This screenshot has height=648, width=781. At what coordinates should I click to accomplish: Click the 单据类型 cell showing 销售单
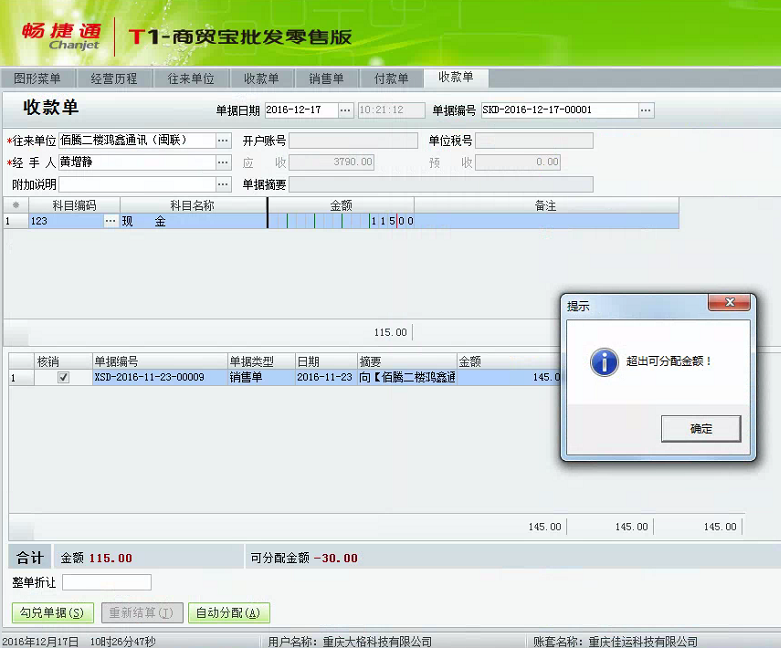(261, 377)
